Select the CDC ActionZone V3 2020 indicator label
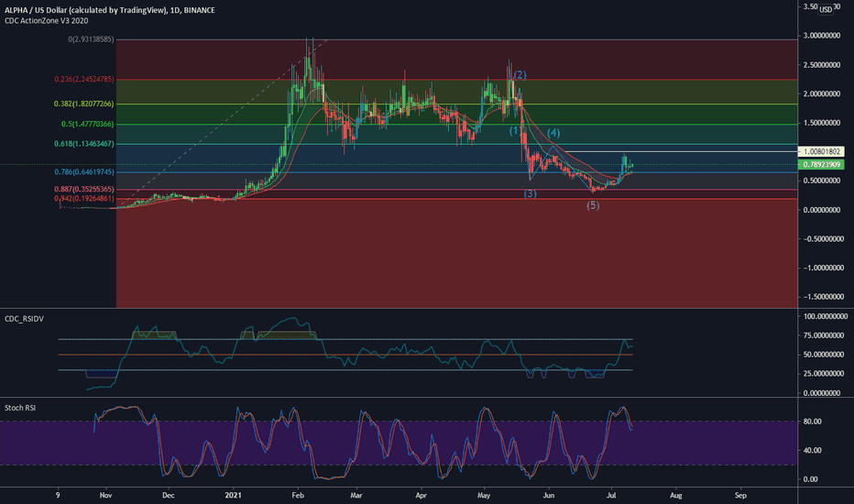 point(47,21)
